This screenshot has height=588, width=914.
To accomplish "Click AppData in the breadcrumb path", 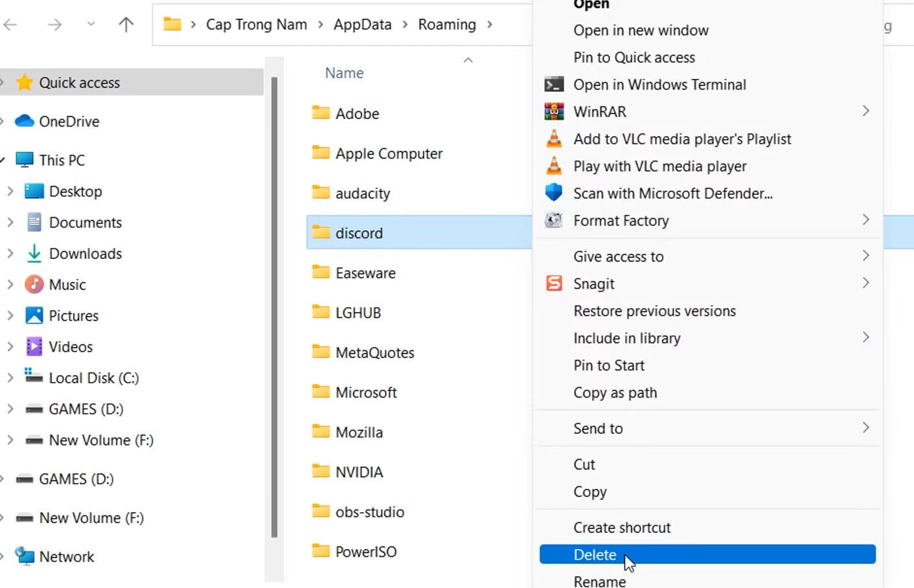I will (362, 25).
